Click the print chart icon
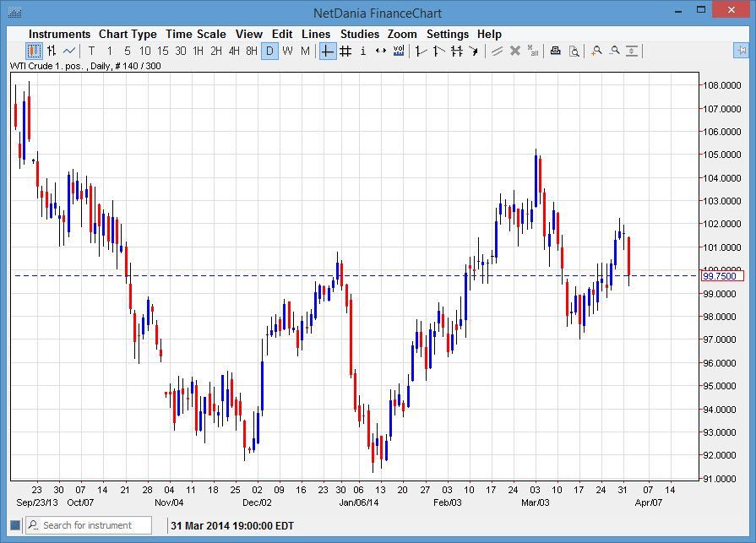 click(556, 52)
